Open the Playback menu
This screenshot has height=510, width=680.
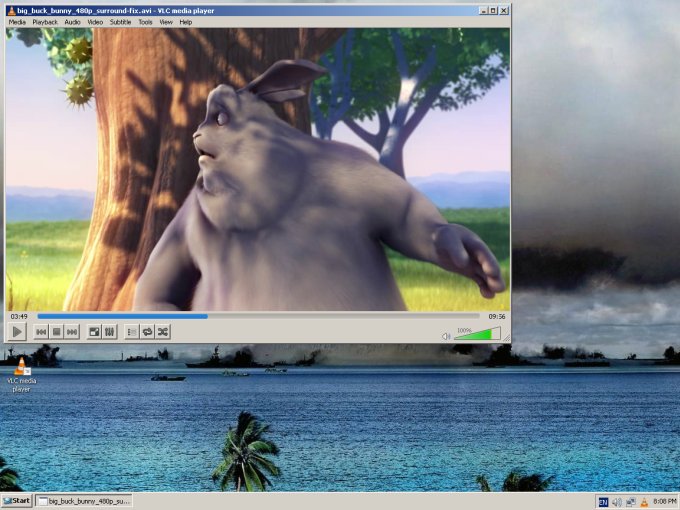point(45,22)
